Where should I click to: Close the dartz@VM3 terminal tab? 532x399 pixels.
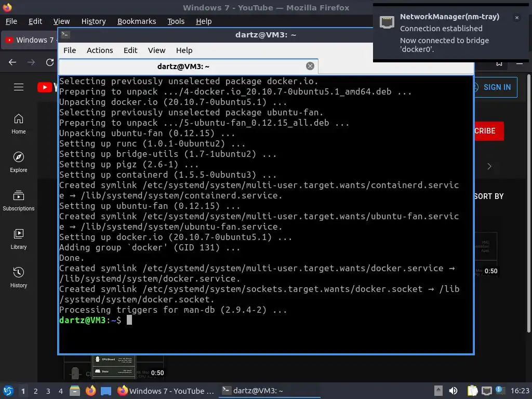pyautogui.click(x=310, y=66)
